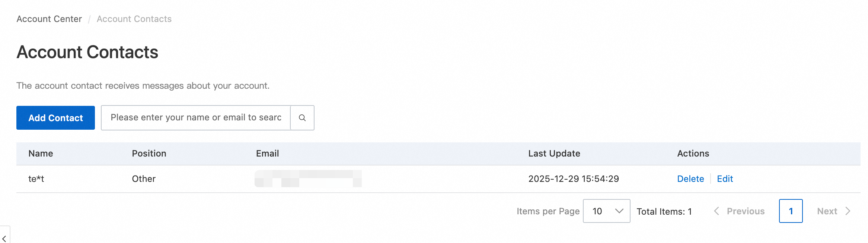Edit the te*t contact

coord(725,179)
